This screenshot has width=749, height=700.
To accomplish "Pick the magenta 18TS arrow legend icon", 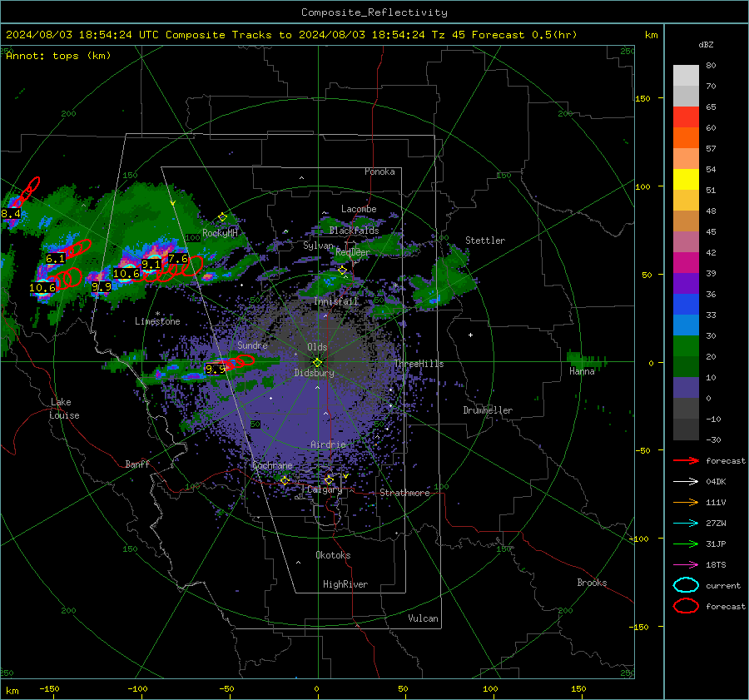I will point(686,565).
